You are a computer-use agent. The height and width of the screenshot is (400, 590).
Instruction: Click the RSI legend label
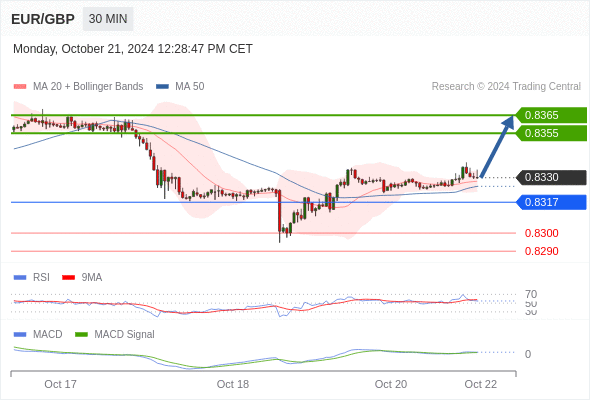click(x=41, y=278)
